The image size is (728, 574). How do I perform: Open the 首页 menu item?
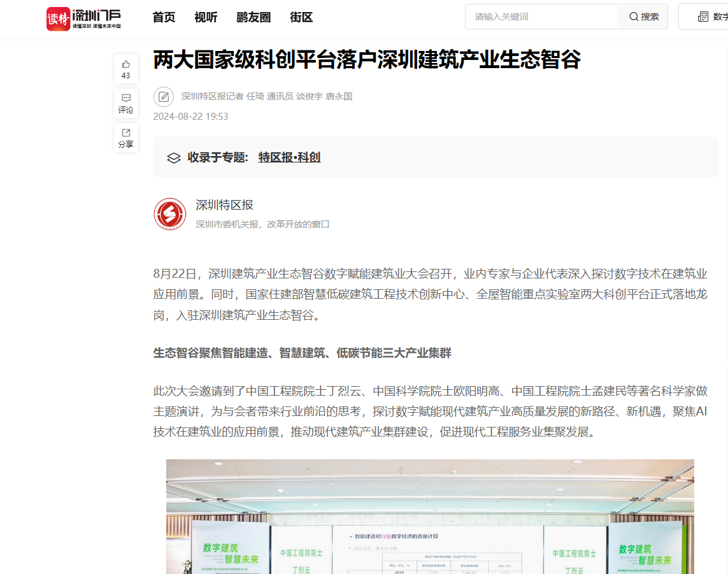(x=163, y=18)
